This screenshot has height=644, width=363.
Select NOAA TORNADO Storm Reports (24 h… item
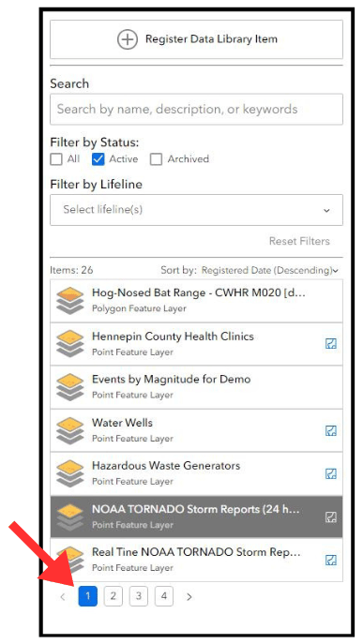[x=196, y=517]
